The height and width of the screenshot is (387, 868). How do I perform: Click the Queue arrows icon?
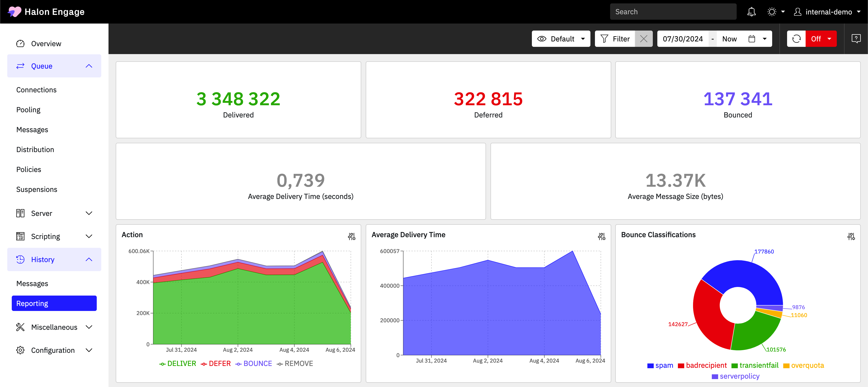20,66
